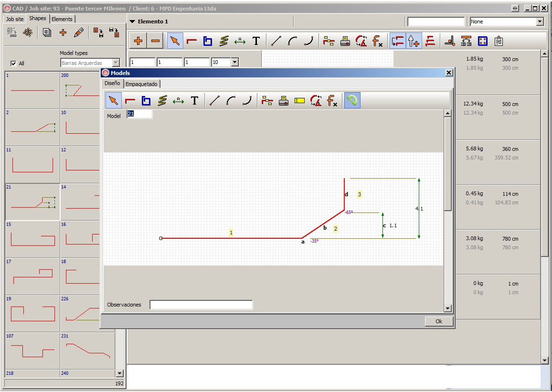Open the Empaquetado tab
This screenshot has height=392, width=552.
pos(141,84)
